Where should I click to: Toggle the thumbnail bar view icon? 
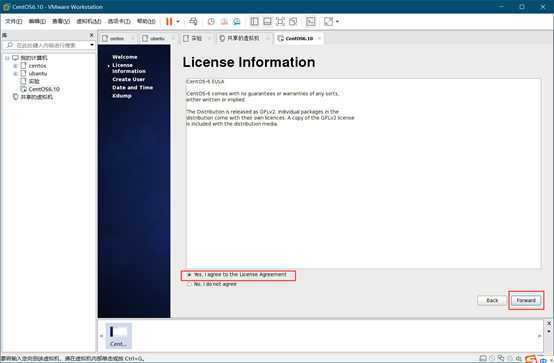tap(267, 22)
